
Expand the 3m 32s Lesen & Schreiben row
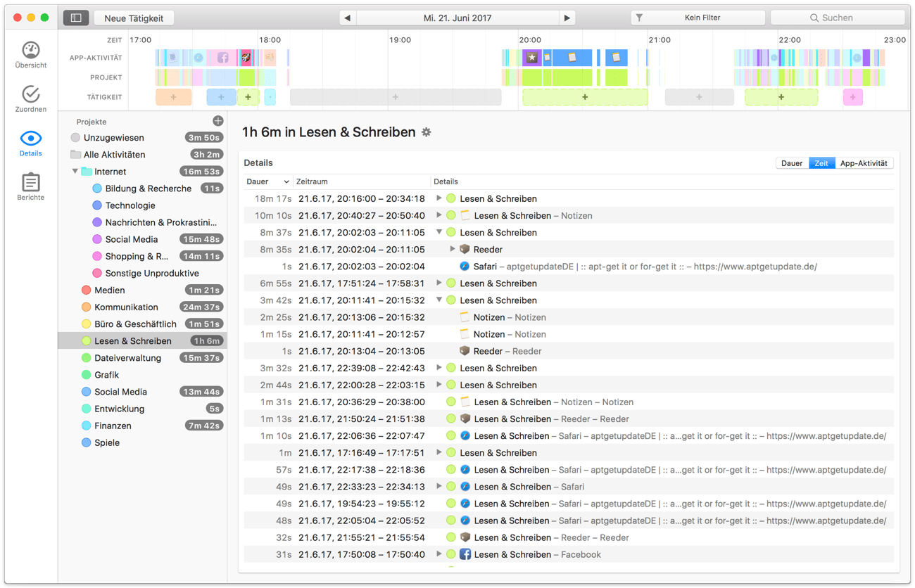pos(438,368)
